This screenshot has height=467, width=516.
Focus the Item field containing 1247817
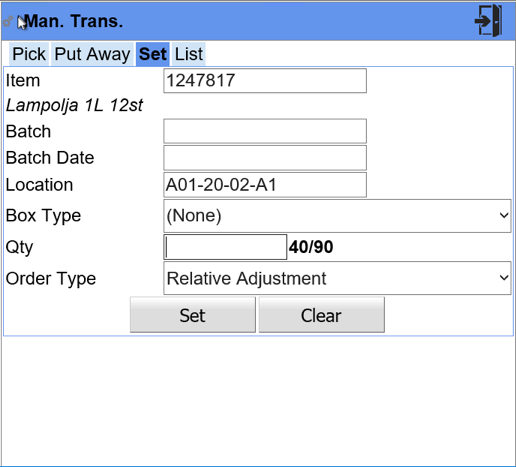[265, 81]
